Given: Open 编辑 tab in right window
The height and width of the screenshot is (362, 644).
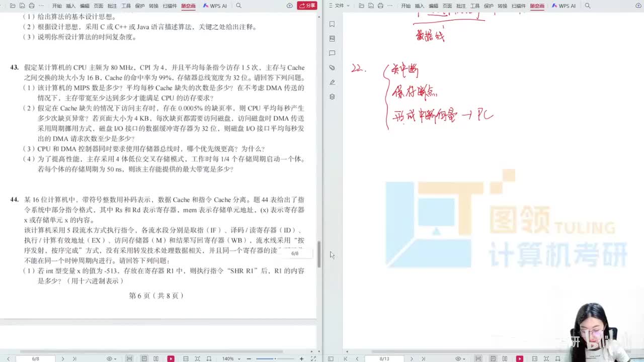Looking at the screenshot, I should 433,6.
